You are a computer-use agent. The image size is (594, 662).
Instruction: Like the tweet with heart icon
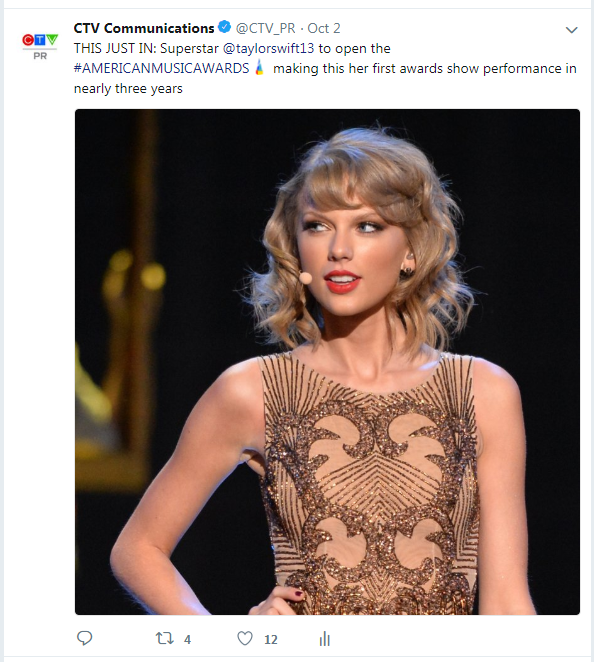tap(245, 638)
